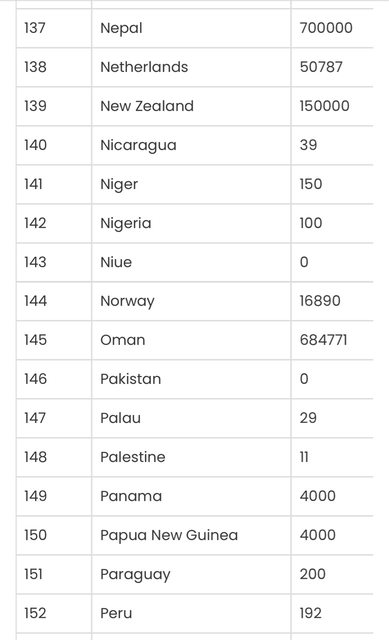Screen dimensions: 389x640
Task: Click the Netherlands row name
Action: click(144, 67)
